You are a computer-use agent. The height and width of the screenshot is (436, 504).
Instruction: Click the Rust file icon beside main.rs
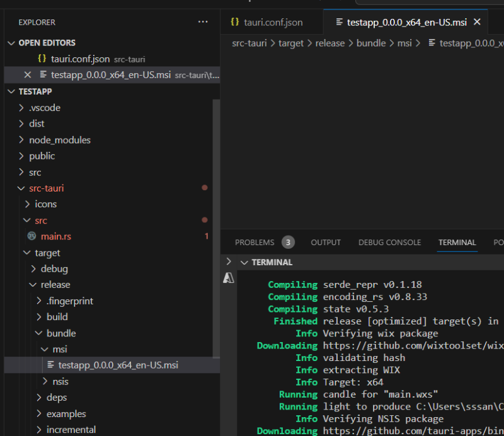point(32,236)
